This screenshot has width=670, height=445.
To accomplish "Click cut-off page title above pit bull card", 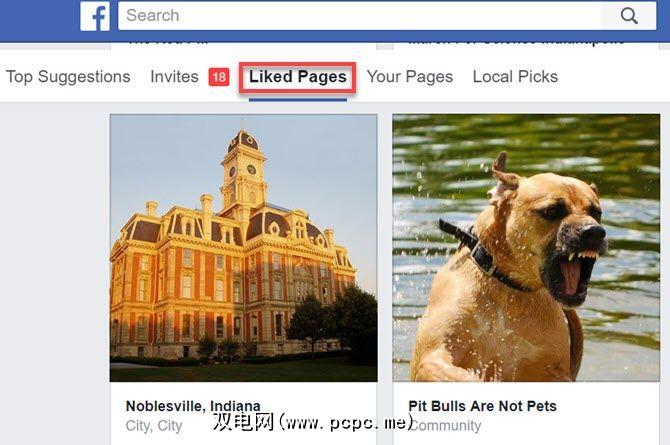I will click(516, 43).
